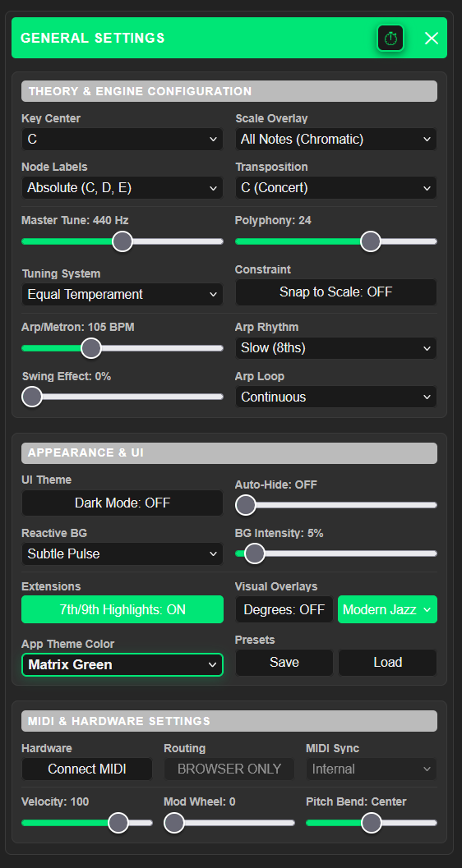Image resolution: width=462 pixels, height=868 pixels.
Task: Adjust the BG Intensity slider
Action: click(335, 553)
